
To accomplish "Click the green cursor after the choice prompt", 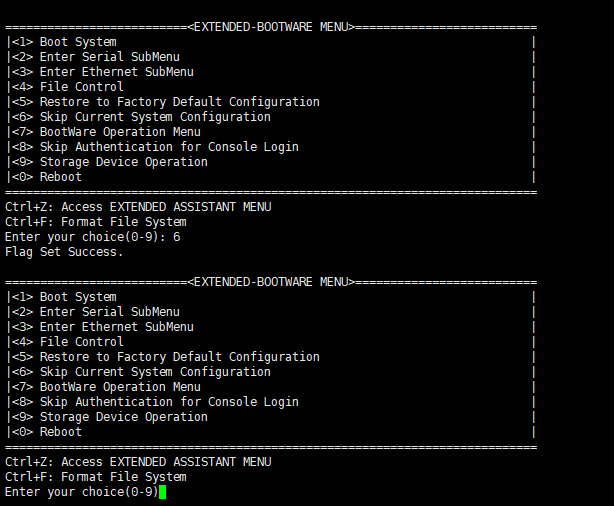I will click(x=162, y=492).
